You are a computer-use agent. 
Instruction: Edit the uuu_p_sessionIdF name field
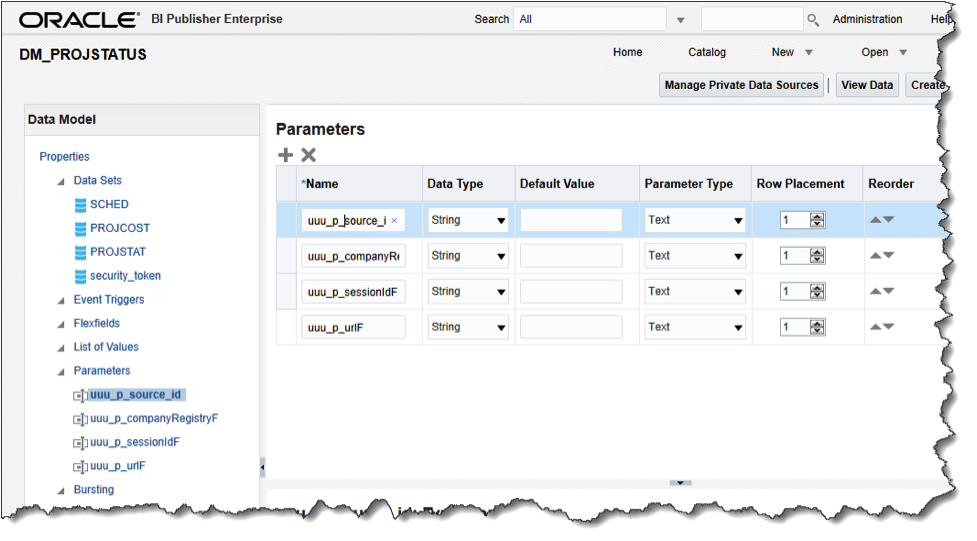click(353, 292)
